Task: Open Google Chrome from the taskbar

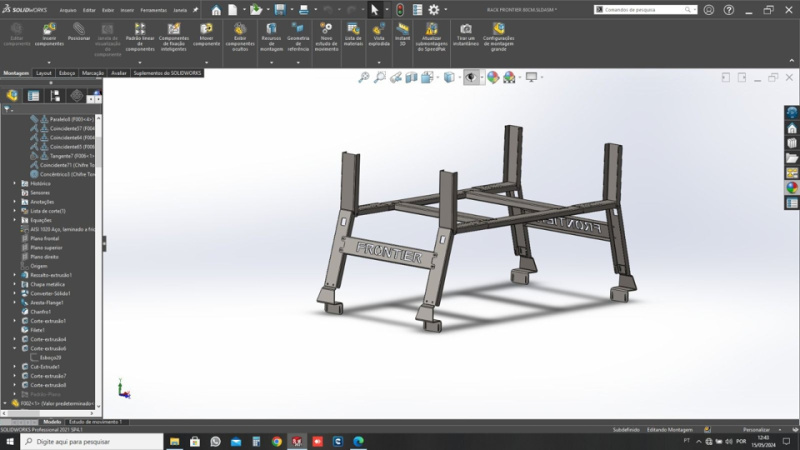Action: tap(277, 441)
